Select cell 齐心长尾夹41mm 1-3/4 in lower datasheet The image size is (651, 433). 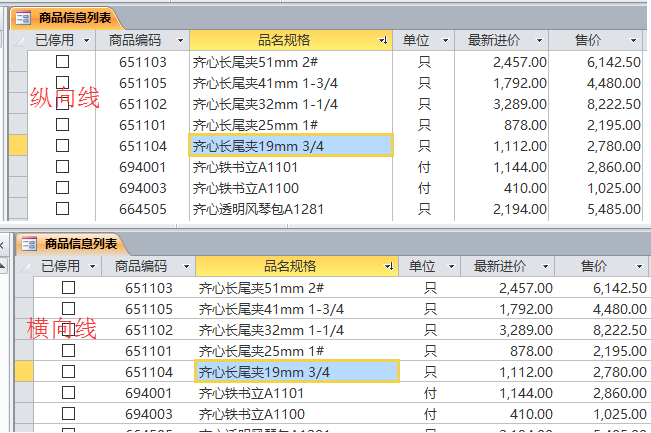click(x=297, y=309)
